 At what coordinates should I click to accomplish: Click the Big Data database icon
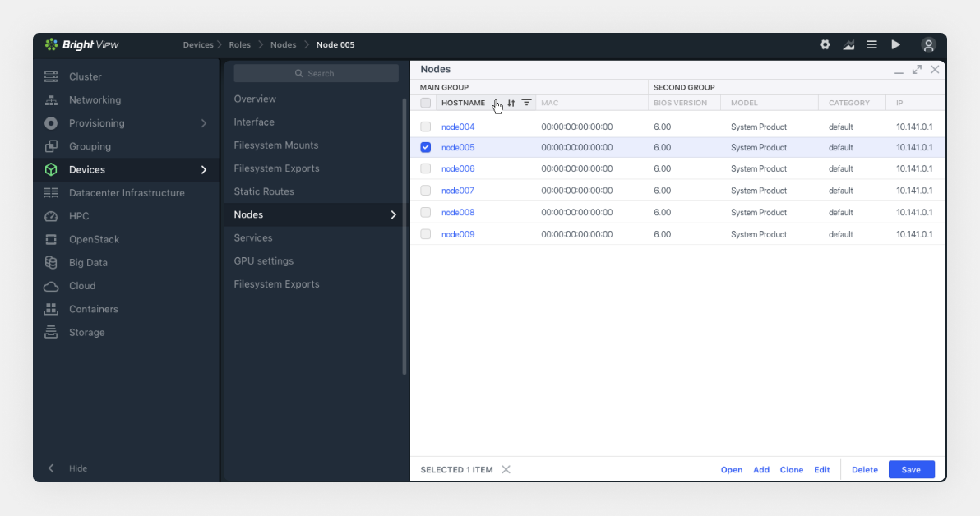[51, 262]
